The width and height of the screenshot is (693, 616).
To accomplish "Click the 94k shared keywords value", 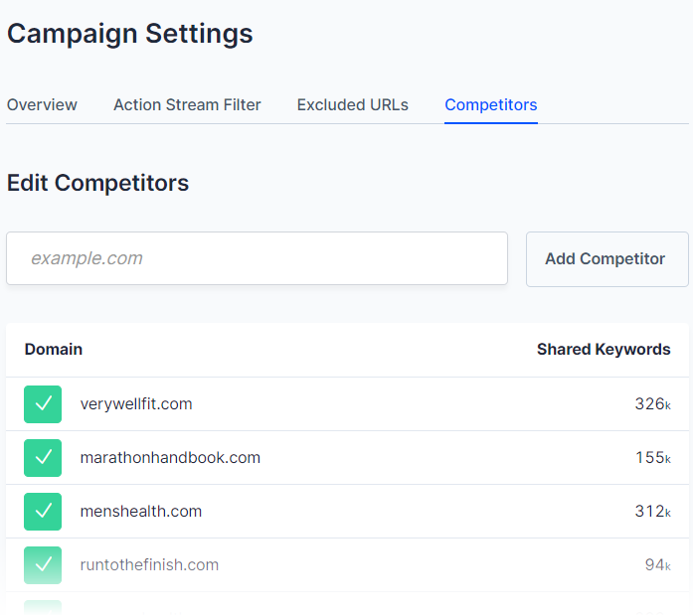I will 657,565.
